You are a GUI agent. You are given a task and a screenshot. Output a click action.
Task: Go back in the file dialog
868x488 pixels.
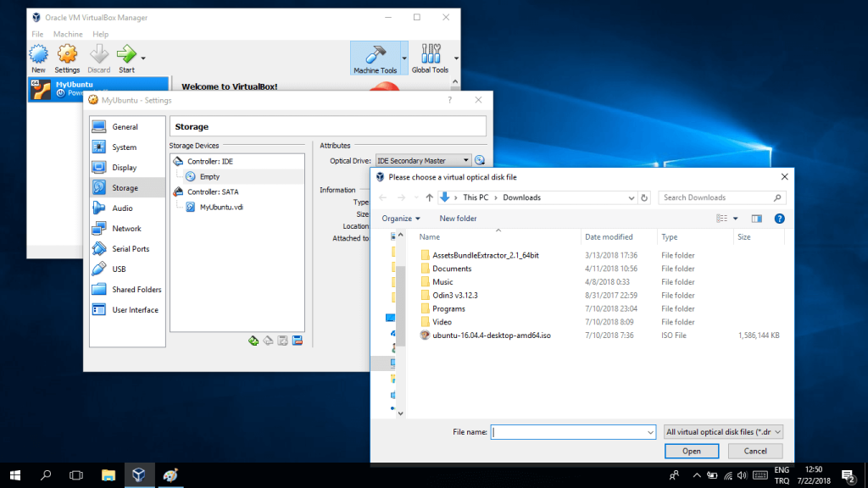382,197
